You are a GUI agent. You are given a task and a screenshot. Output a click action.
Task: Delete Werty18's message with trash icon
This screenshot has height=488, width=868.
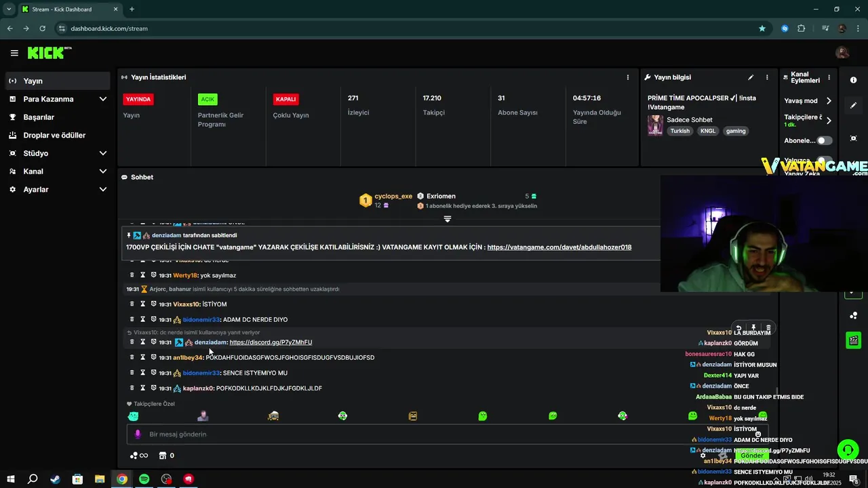tap(132, 275)
